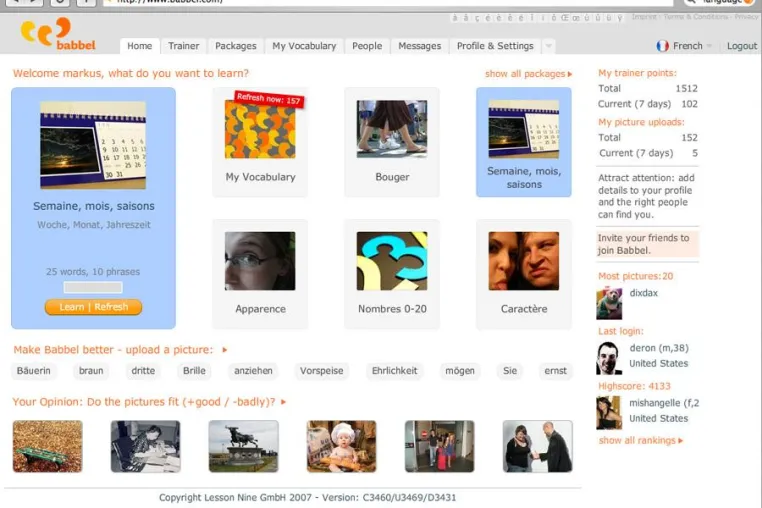Screen dimensions: 762x508
Task: Open mishangelle profile link
Action: point(664,403)
